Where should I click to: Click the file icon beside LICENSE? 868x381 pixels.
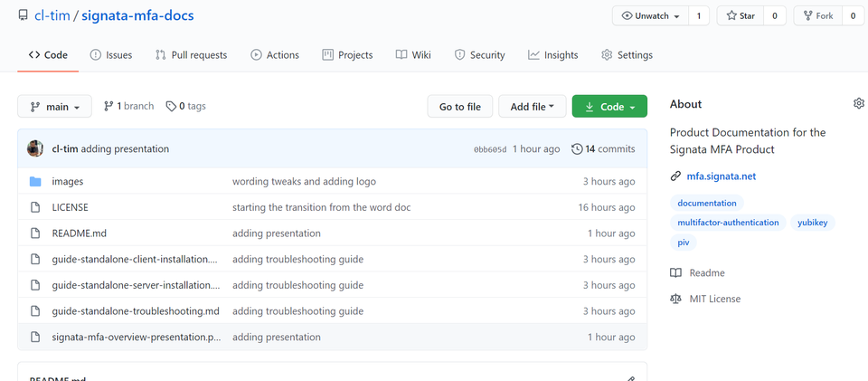coord(35,207)
